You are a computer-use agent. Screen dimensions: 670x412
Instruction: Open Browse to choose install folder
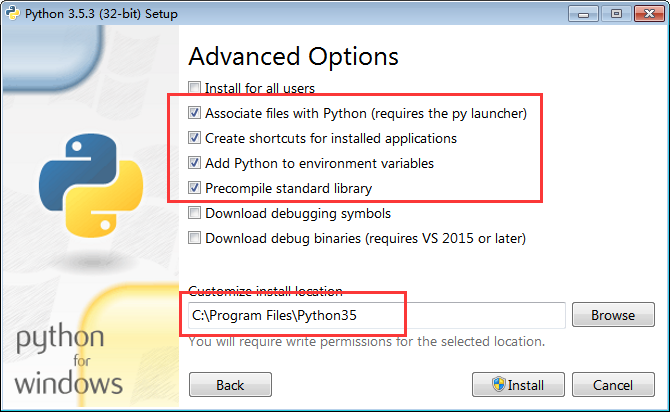tap(613, 315)
